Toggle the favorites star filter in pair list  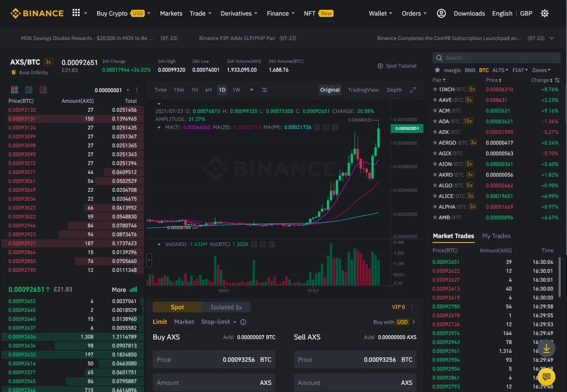437,70
